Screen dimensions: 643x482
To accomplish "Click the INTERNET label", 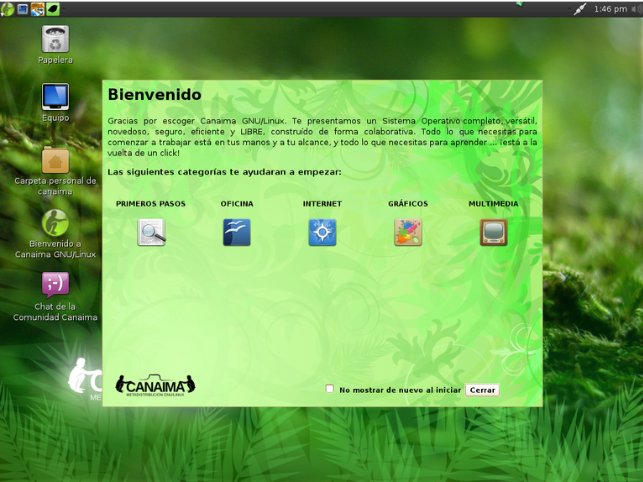I will (322, 204).
